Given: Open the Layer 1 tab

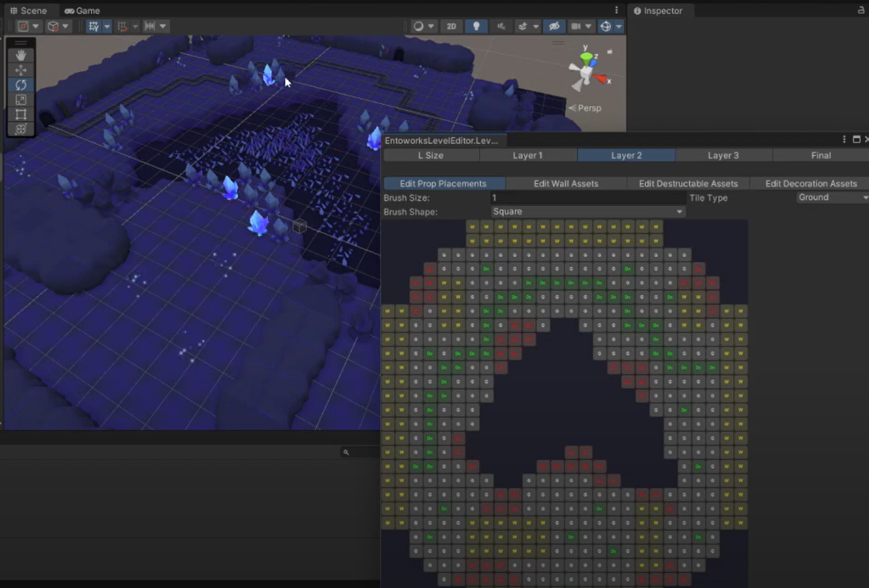Looking at the screenshot, I should coord(527,155).
